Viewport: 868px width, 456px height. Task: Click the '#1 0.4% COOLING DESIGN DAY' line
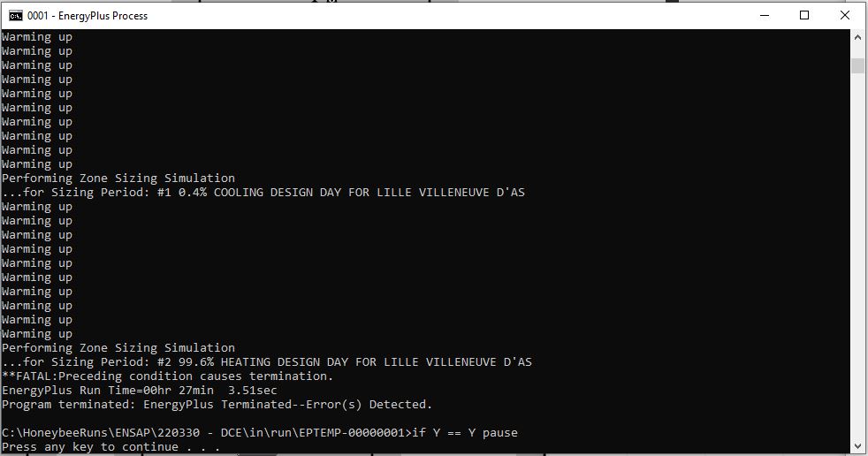[x=263, y=193]
